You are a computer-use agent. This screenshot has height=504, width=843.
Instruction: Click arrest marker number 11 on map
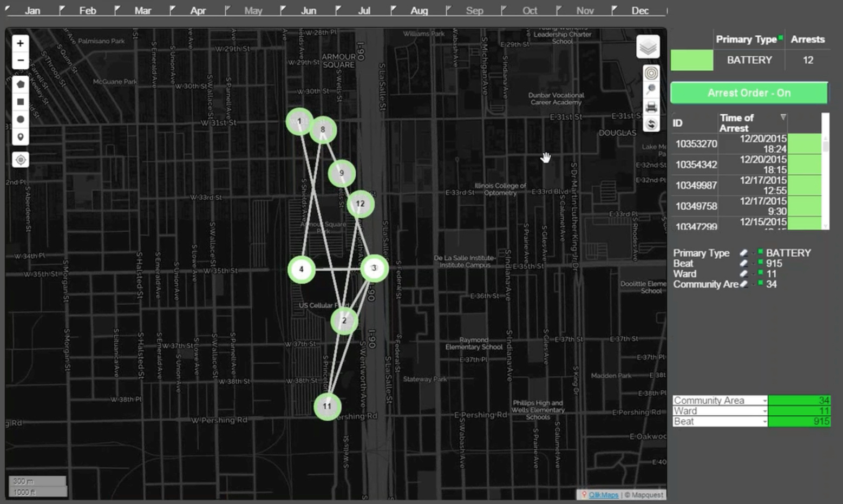click(x=327, y=406)
